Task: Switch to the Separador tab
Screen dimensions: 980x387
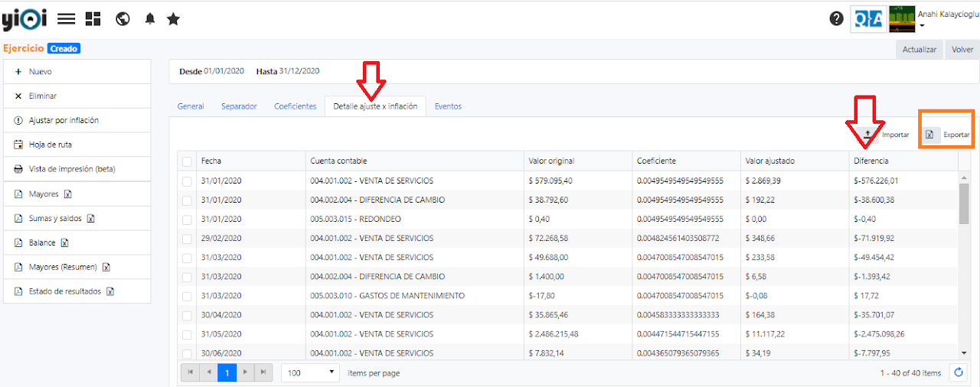Action: coord(239,106)
